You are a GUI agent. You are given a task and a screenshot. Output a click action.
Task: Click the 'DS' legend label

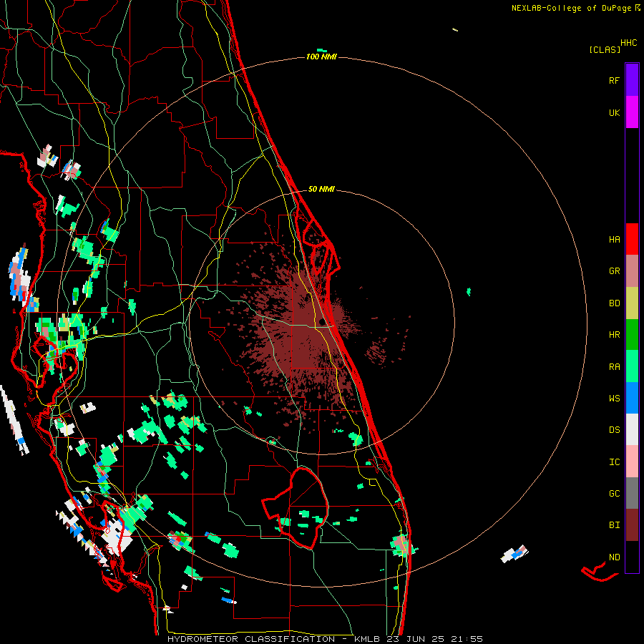[614, 430]
